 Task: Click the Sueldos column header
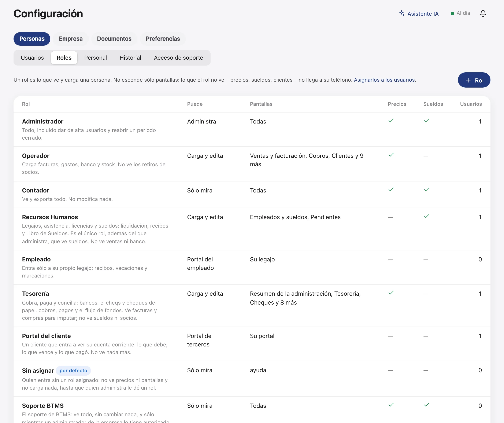433,104
